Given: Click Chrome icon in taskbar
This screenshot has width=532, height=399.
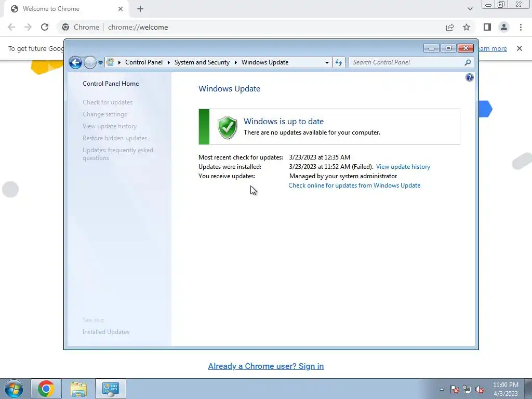Looking at the screenshot, I should tap(46, 389).
